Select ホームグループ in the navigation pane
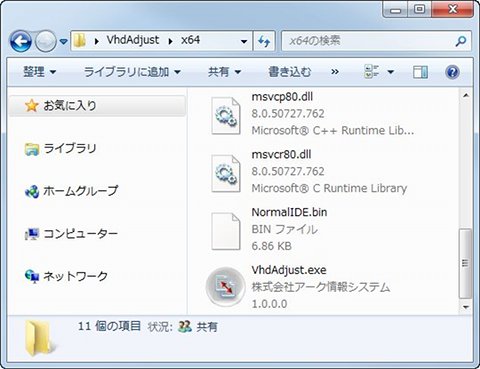Viewport: 480px width, 369px height. tap(71, 191)
